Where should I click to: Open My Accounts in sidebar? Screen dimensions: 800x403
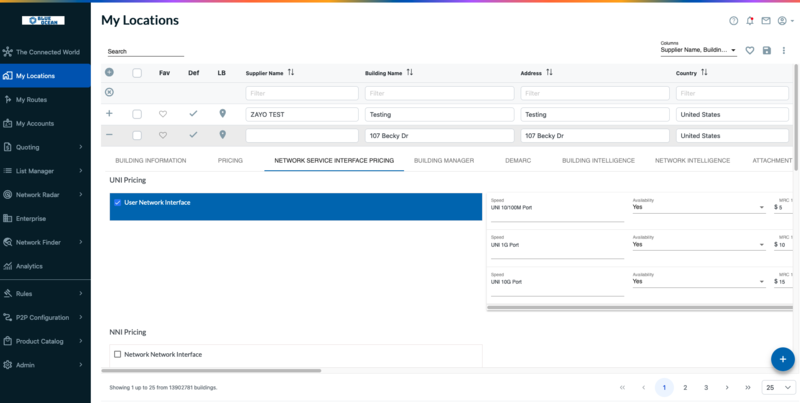(45, 123)
